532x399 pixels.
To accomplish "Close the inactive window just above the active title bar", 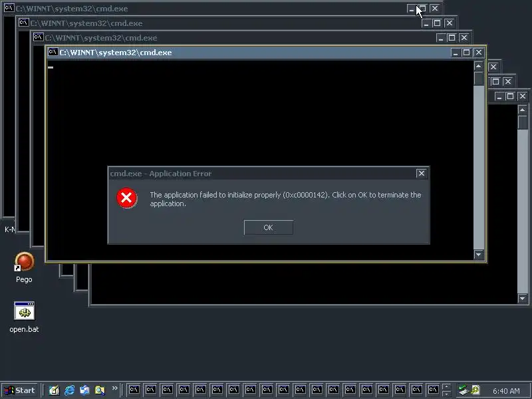I will [464, 38].
